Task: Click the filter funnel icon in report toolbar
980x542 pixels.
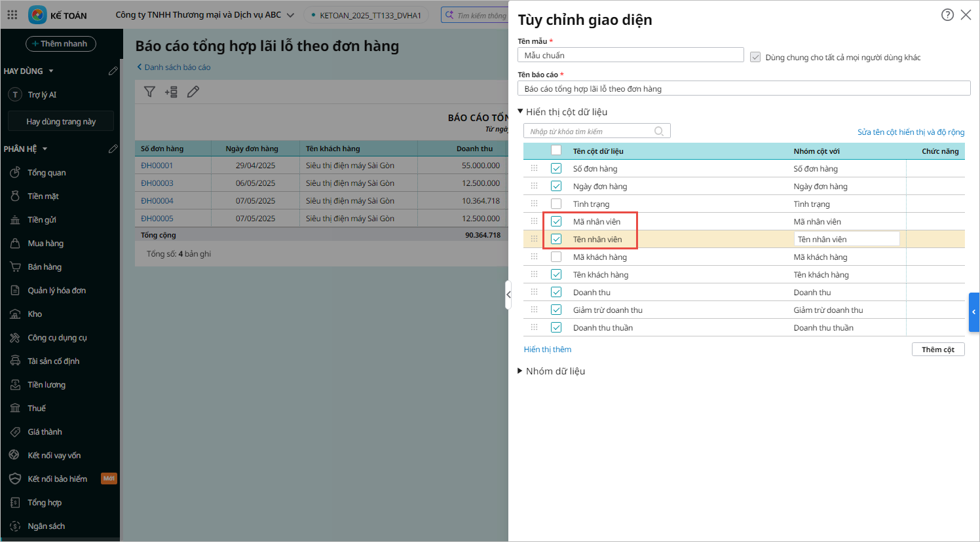Action: (149, 92)
